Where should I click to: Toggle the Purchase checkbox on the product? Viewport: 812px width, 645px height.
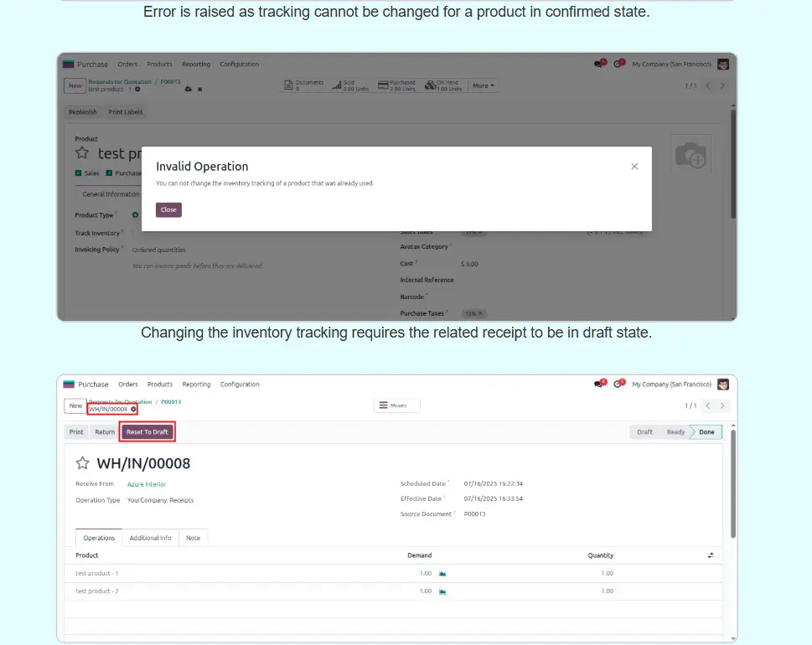[x=109, y=173]
